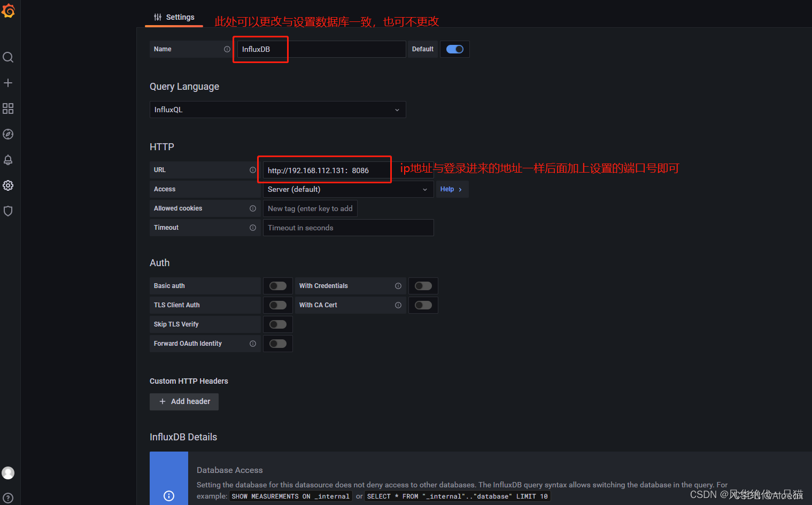The height and width of the screenshot is (505, 812).
Task: Open the Access Server (default) dropdown
Action: click(349, 189)
